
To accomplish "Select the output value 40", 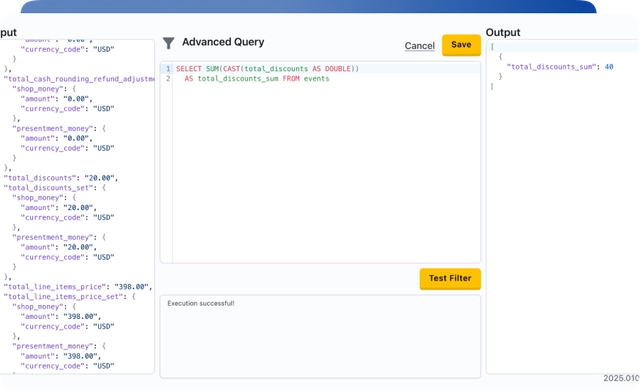I will click(609, 67).
